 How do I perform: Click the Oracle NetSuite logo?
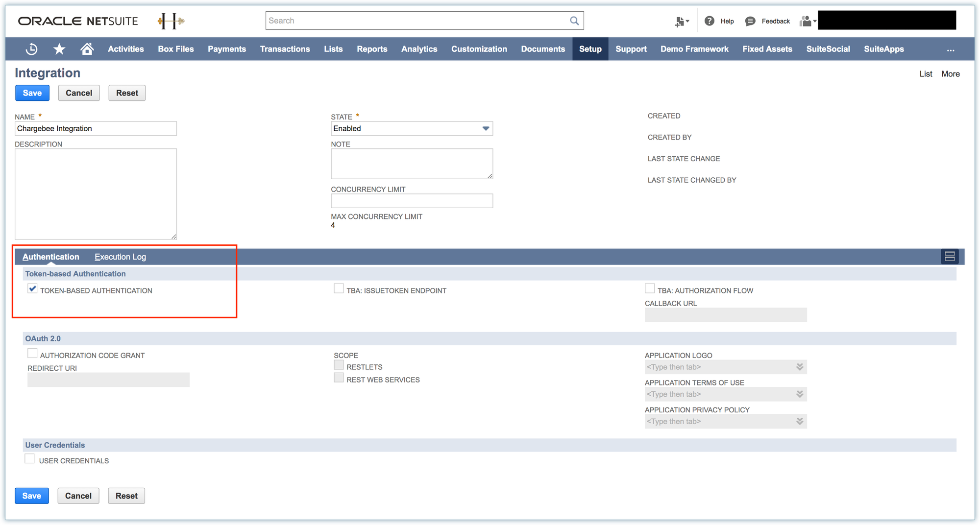78,21
